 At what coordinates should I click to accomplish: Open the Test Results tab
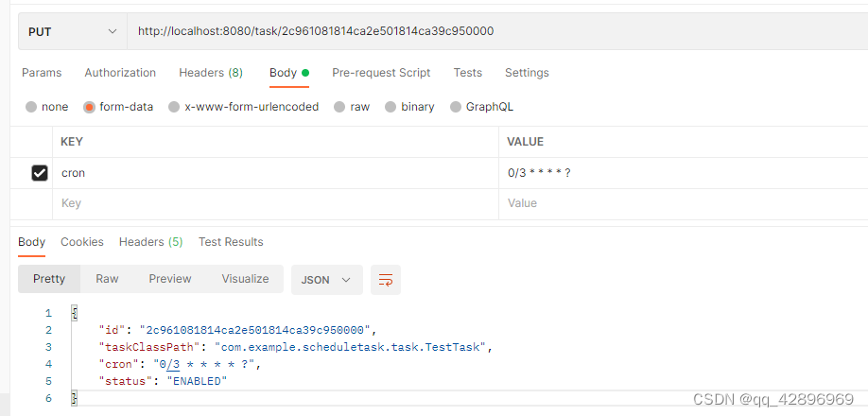(231, 242)
